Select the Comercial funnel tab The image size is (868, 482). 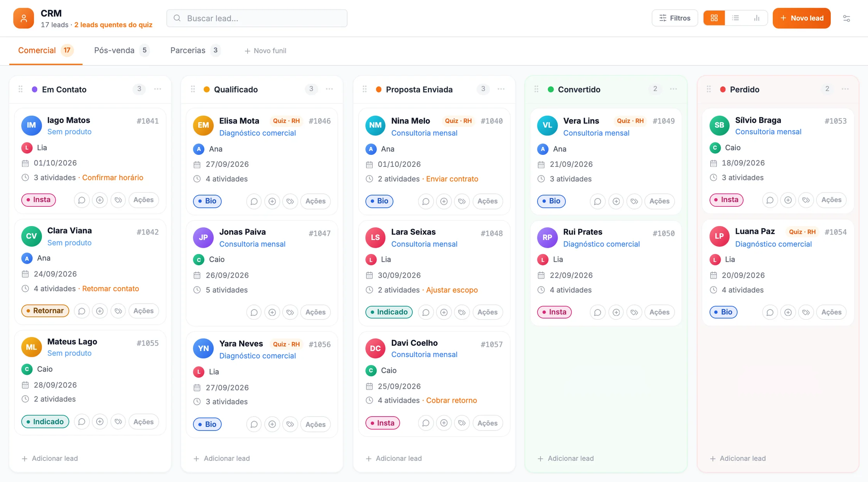[46, 50]
